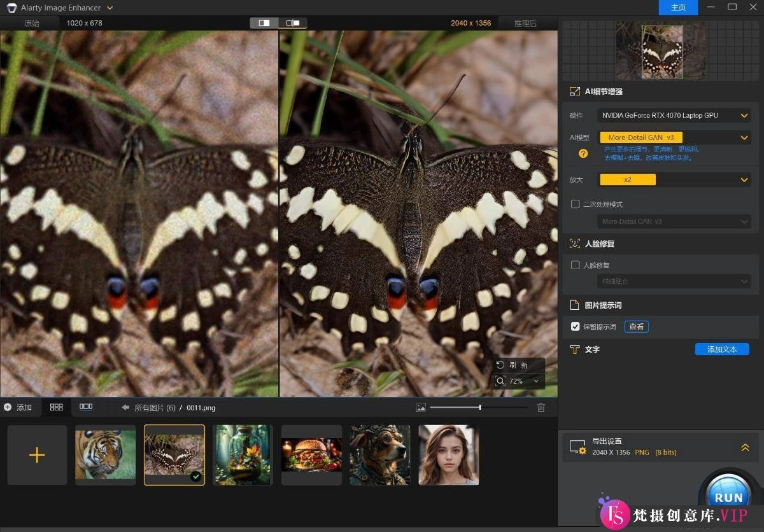Open the AI模型 More-Detail GAN v3 dropdown
The width and height of the screenshot is (764, 532).
tap(674, 137)
